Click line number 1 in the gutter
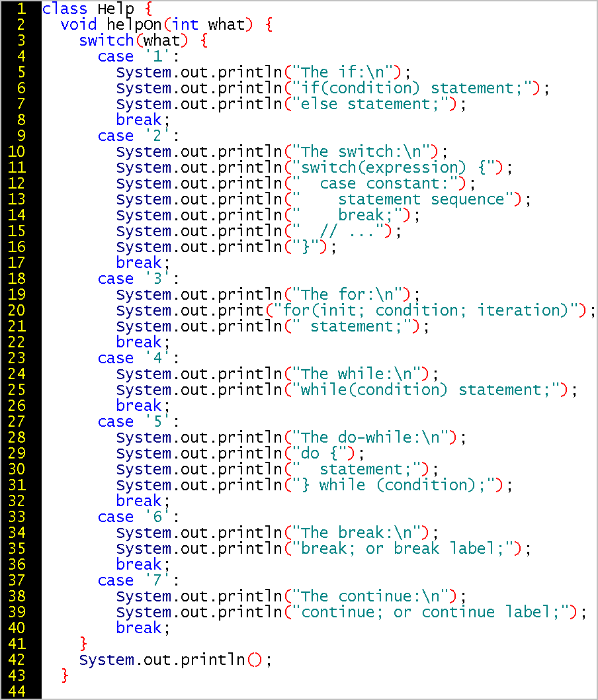 click(21, 9)
